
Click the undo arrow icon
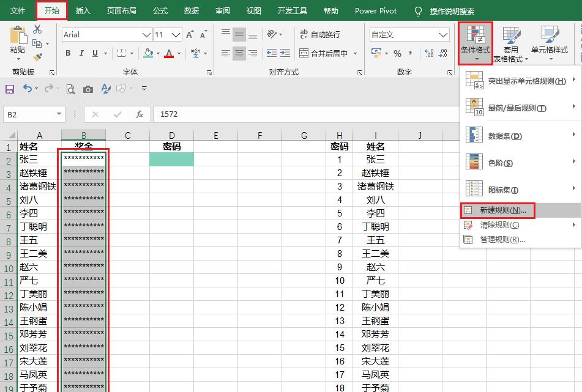(x=27, y=88)
